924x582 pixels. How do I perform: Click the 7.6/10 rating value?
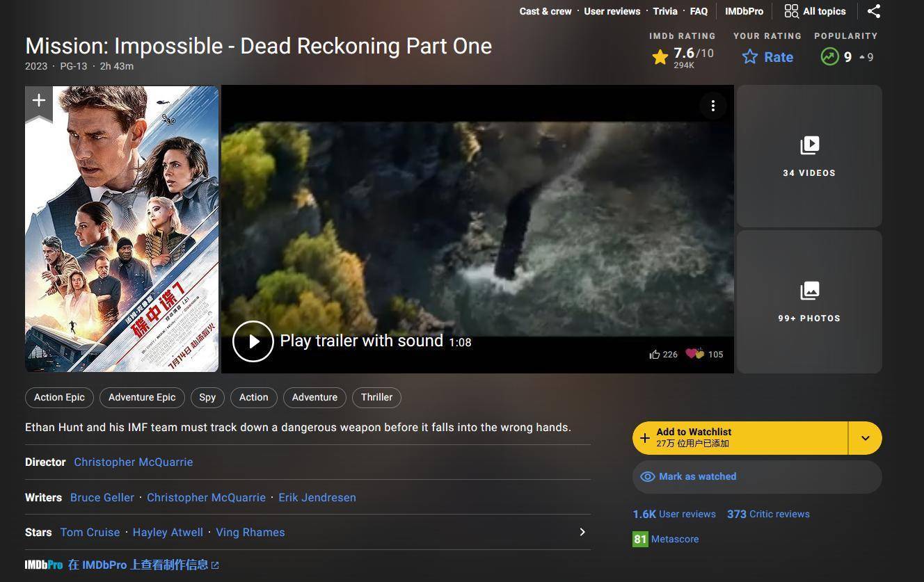click(x=694, y=54)
